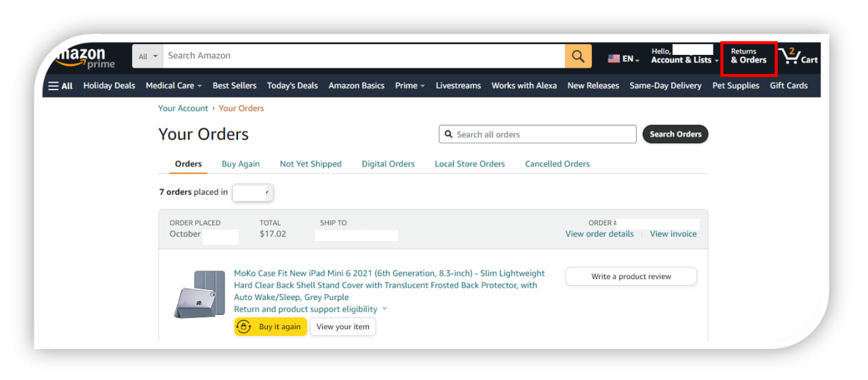
Task: Open Holiday Deals in navigation bar
Action: click(x=109, y=86)
